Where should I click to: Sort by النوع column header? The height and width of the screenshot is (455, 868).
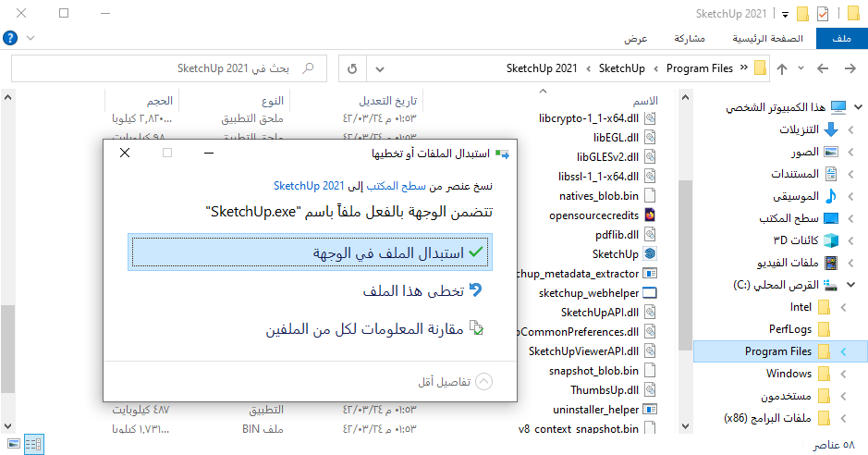pos(273,101)
